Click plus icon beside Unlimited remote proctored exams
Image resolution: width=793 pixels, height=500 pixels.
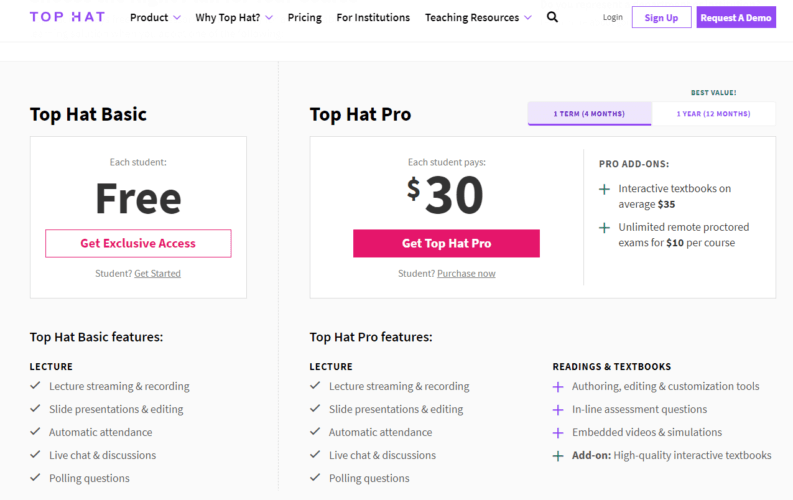click(604, 227)
